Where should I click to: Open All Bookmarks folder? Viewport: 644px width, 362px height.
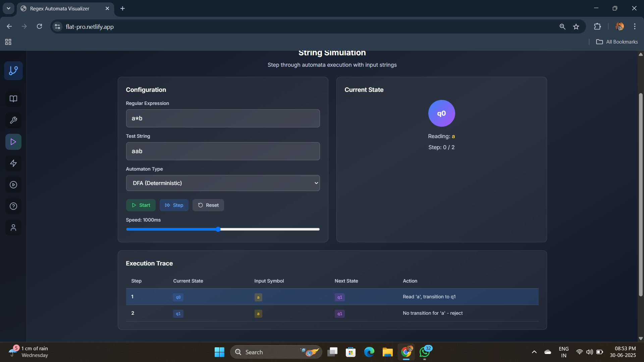pos(617,42)
